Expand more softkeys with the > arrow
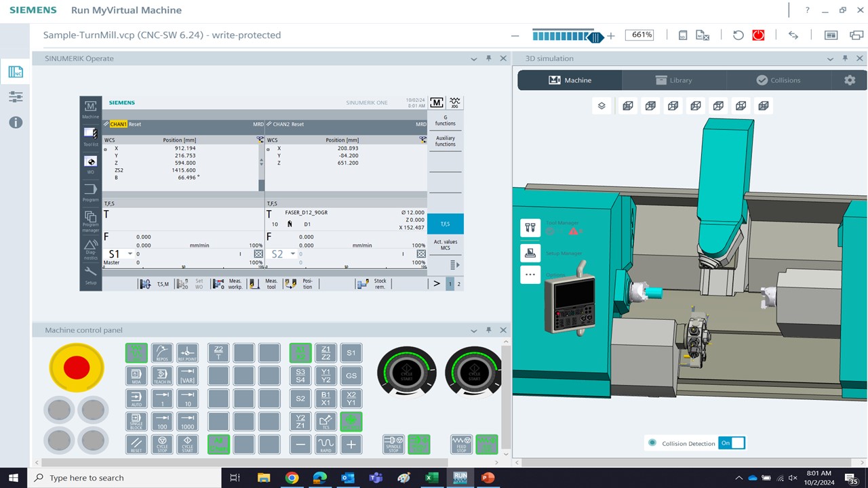 (x=437, y=284)
